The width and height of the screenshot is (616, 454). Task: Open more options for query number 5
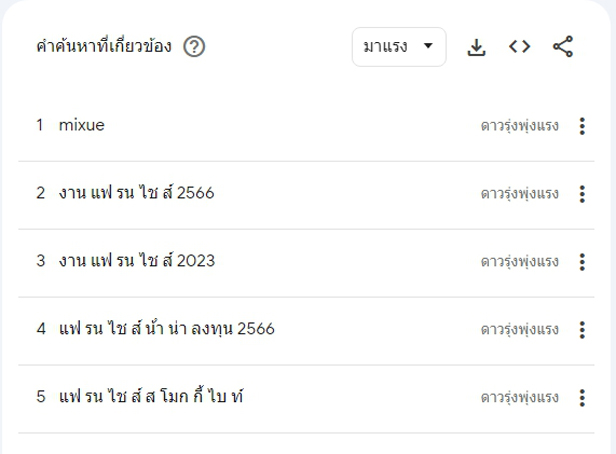click(x=582, y=398)
